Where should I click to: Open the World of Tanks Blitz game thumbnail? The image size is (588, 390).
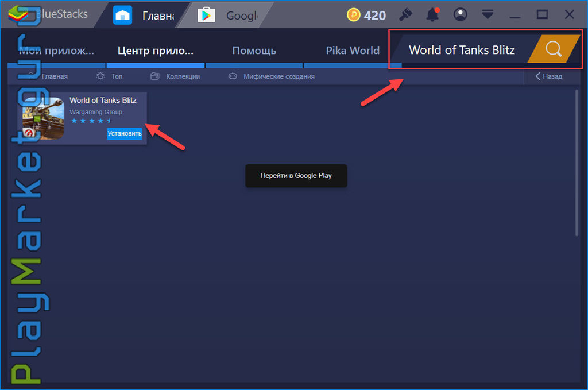click(x=43, y=118)
